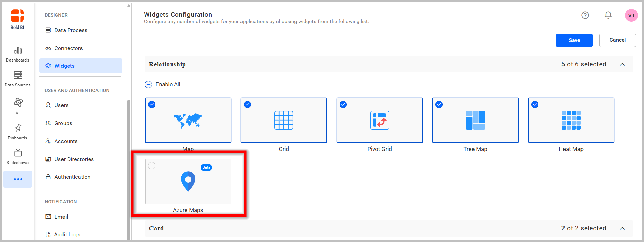Image resolution: width=644 pixels, height=242 pixels.
Task: Uncheck the Grid widget checkbox
Action: (x=248, y=105)
